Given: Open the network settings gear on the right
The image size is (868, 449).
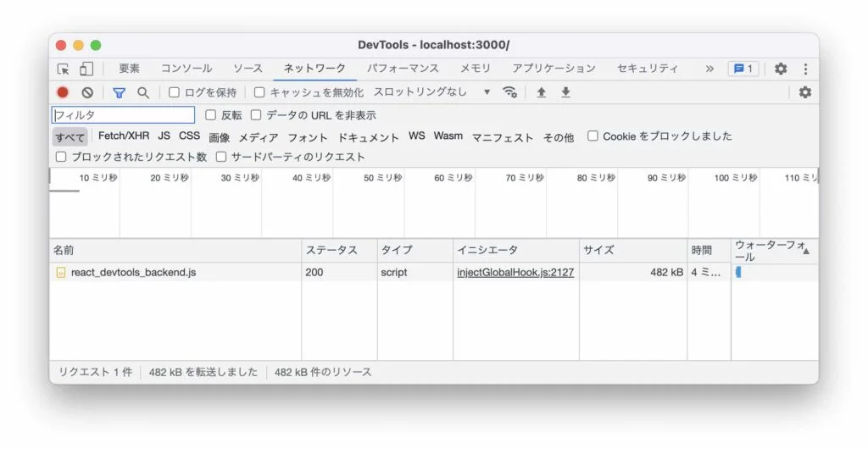Looking at the screenshot, I should tap(804, 92).
